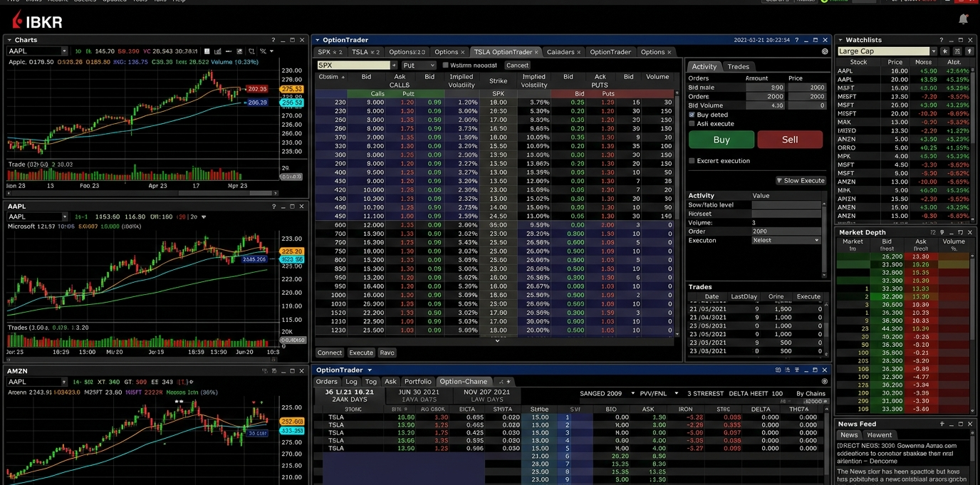This screenshot has height=485, width=980.
Task: Toggle the Slow Execute option
Action: pyautogui.click(x=801, y=180)
